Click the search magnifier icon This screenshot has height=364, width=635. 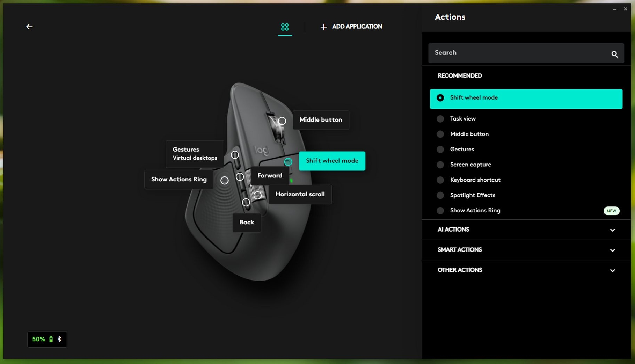(x=614, y=54)
